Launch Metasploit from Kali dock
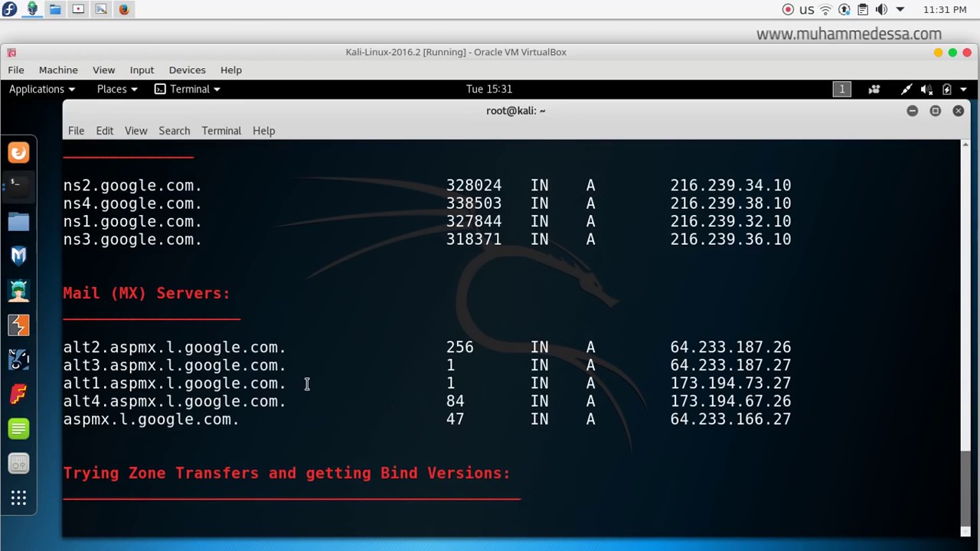Screen dimensions: 980x551 (x=18, y=256)
